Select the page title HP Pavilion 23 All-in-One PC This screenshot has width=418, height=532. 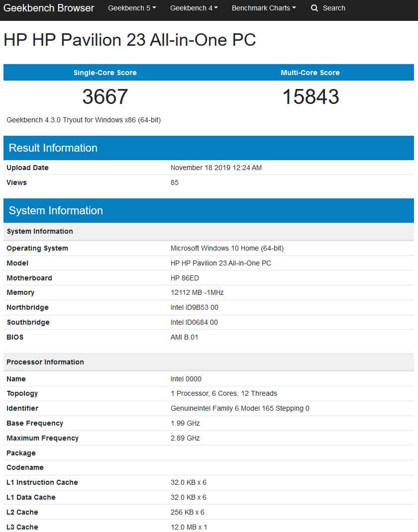coord(130,40)
